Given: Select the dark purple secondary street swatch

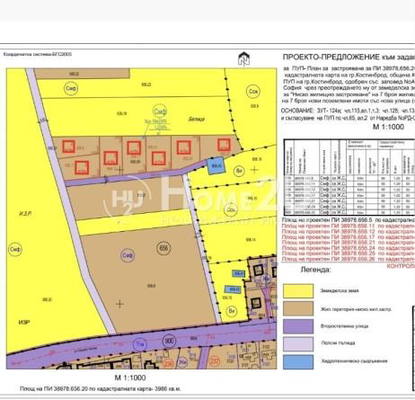Looking at the screenshot, I should (298, 326).
